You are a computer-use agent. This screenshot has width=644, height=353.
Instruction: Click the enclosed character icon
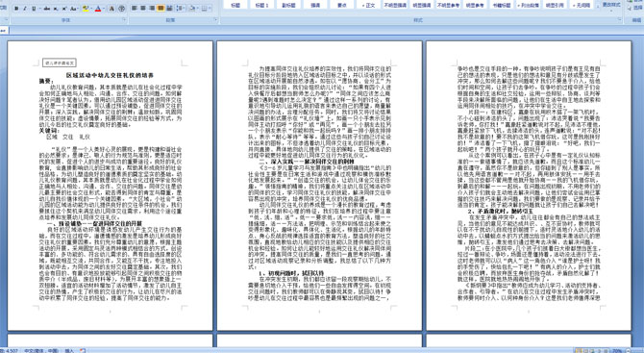pyautogui.click(x=121, y=9)
